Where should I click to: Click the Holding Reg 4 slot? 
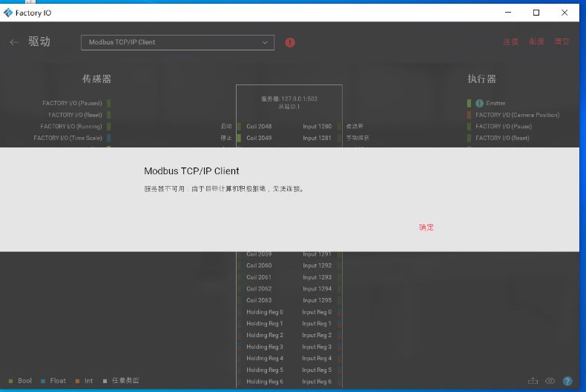pyautogui.click(x=265, y=359)
